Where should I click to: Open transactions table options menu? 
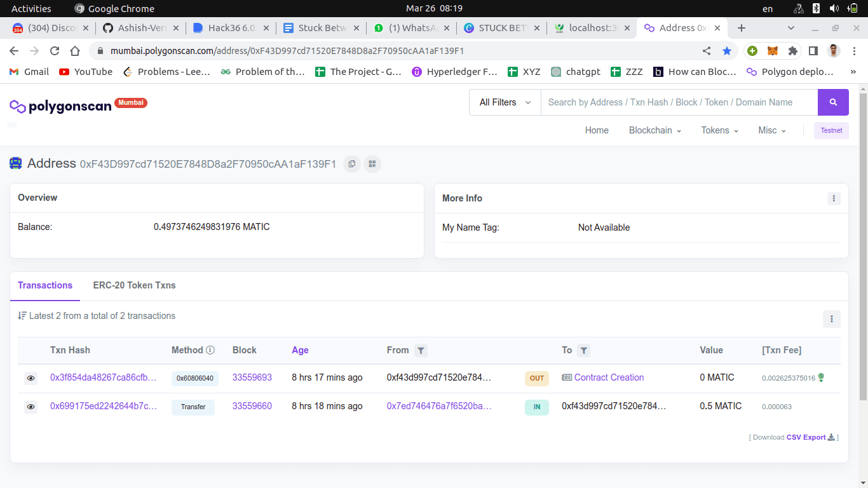(x=831, y=319)
